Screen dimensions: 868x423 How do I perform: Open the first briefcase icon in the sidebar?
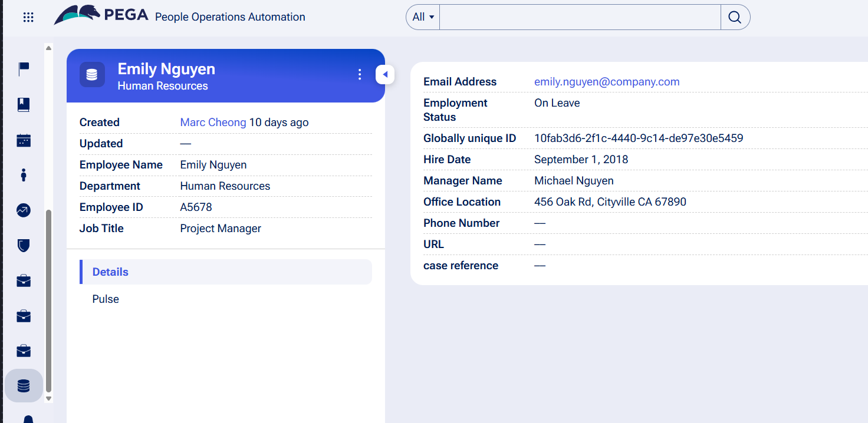(x=23, y=281)
